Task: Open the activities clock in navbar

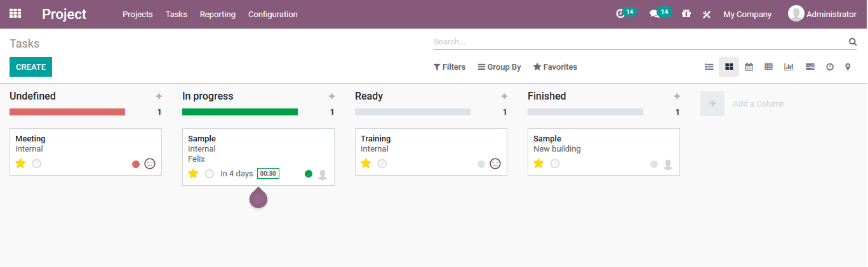Action: pos(620,14)
